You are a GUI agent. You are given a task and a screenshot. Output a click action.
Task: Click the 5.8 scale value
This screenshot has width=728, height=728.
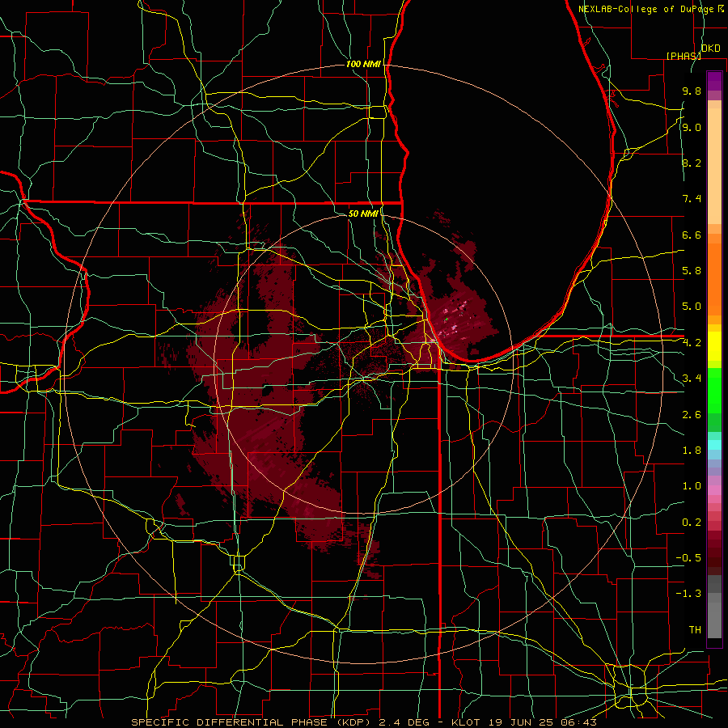click(x=692, y=271)
